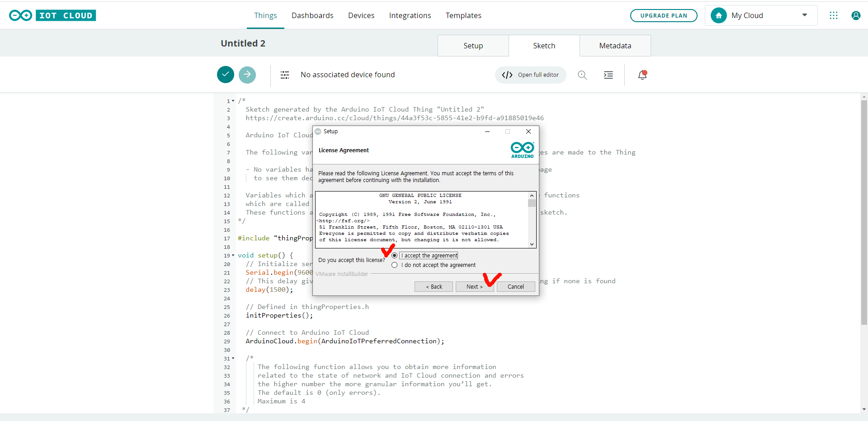This screenshot has width=868, height=421.
Task: Switch to the Sketch tab
Action: (x=544, y=46)
